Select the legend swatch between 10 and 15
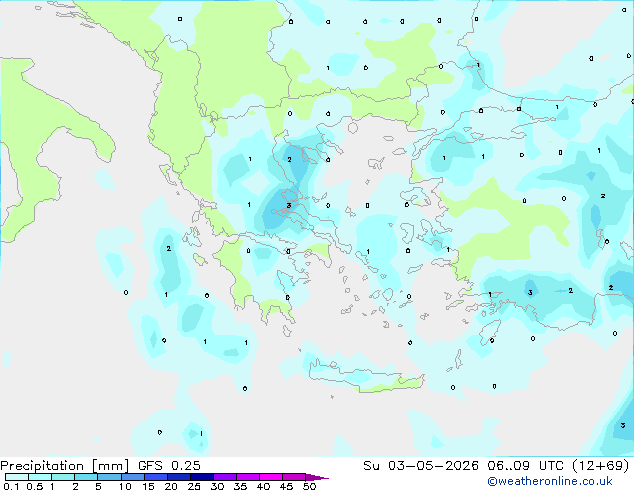This screenshot has width=634, height=490. click(x=133, y=477)
